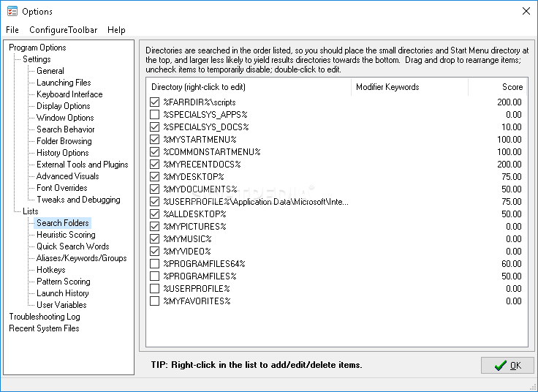The image size is (538, 392).
Task: Open the File menu
Action: click(12, 30)
